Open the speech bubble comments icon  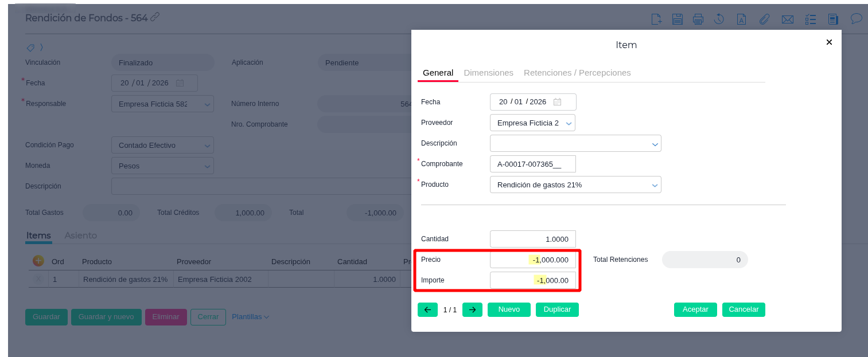point(856,19)
